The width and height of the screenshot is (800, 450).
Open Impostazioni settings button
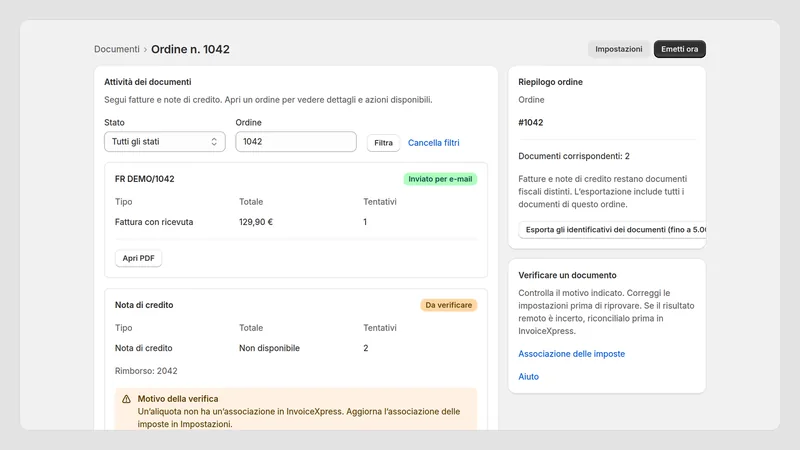pos(618,49)
